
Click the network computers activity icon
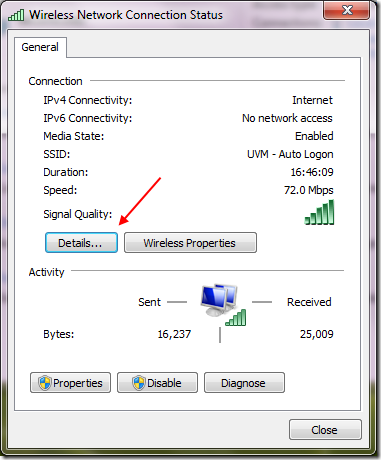(223, 304)
